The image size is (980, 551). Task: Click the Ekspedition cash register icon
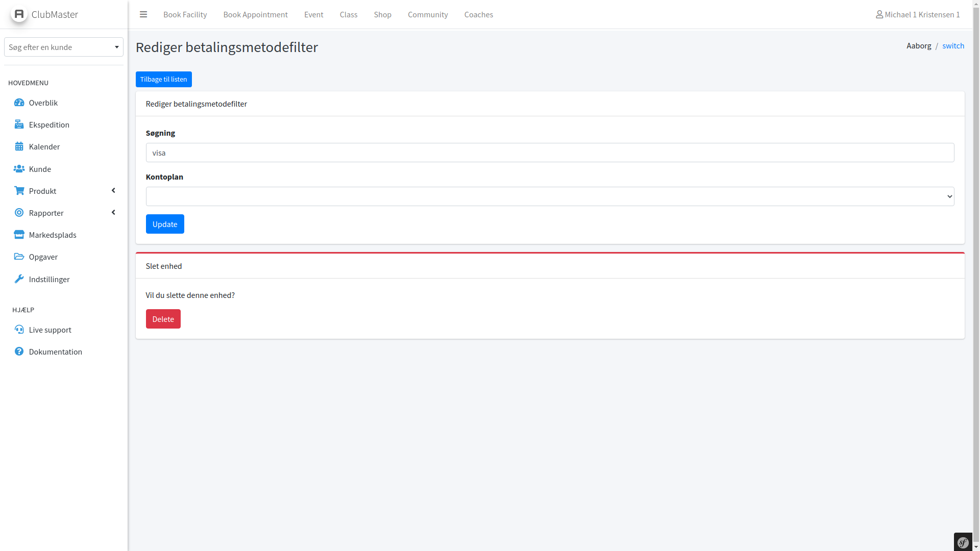pos(19,124)
